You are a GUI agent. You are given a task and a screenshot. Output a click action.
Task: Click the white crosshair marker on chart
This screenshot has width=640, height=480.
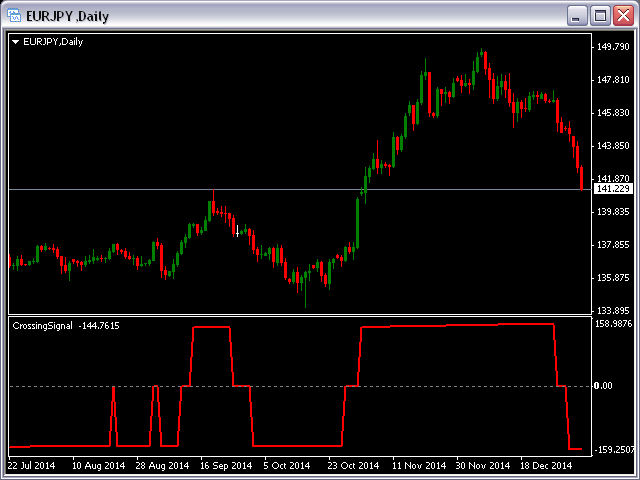pyautogui.click(x=238, y=231)
